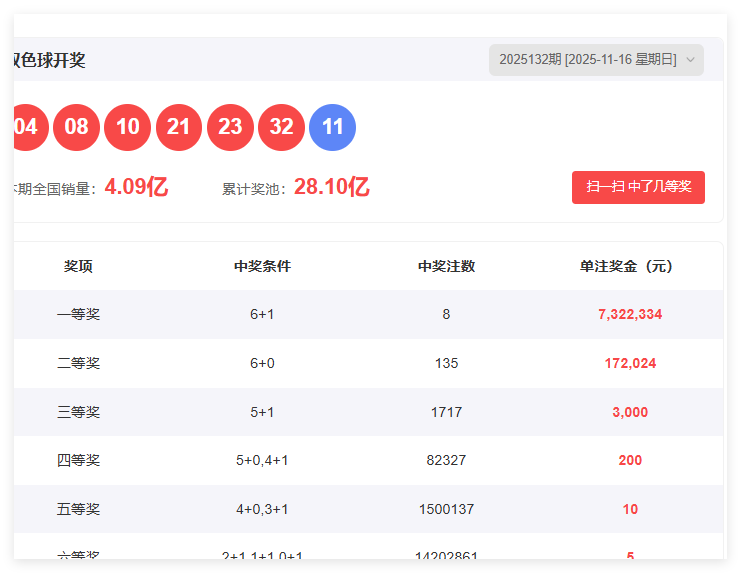Screen dimensions: 741x573
Task: Select the 一等奖 row label
Action: tap(78, 314)
